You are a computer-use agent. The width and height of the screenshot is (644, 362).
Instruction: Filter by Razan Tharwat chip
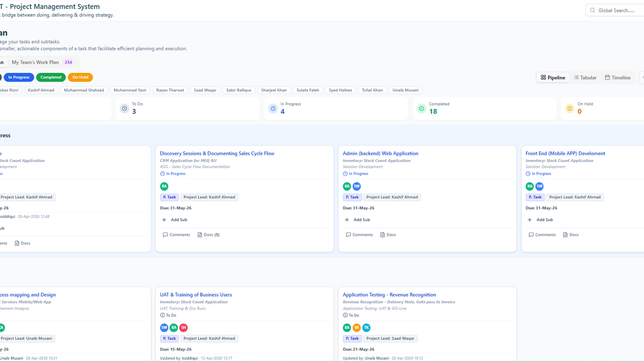click(170, 90)
